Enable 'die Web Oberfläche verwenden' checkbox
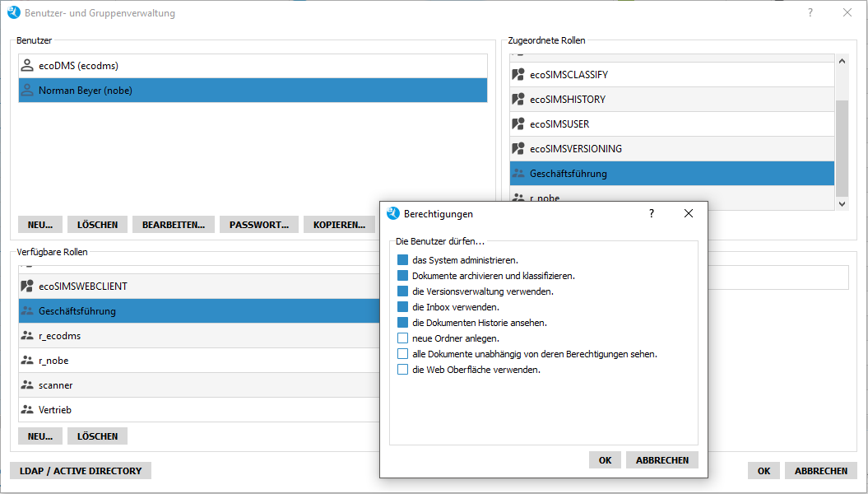868x494 pixels. [x=403, y=370]
